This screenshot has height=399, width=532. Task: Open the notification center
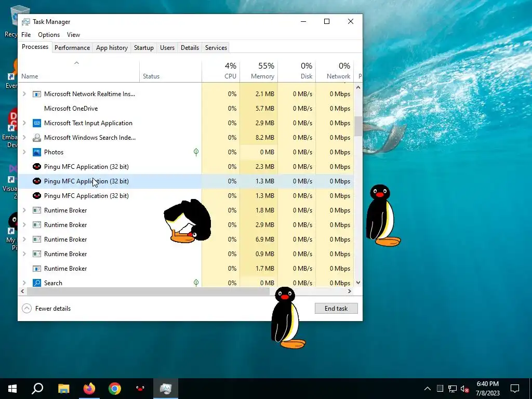(x=515, y=389)
